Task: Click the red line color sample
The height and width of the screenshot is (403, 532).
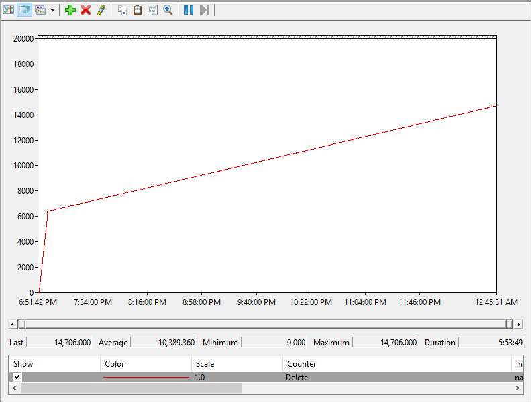Action: [146, 378]
